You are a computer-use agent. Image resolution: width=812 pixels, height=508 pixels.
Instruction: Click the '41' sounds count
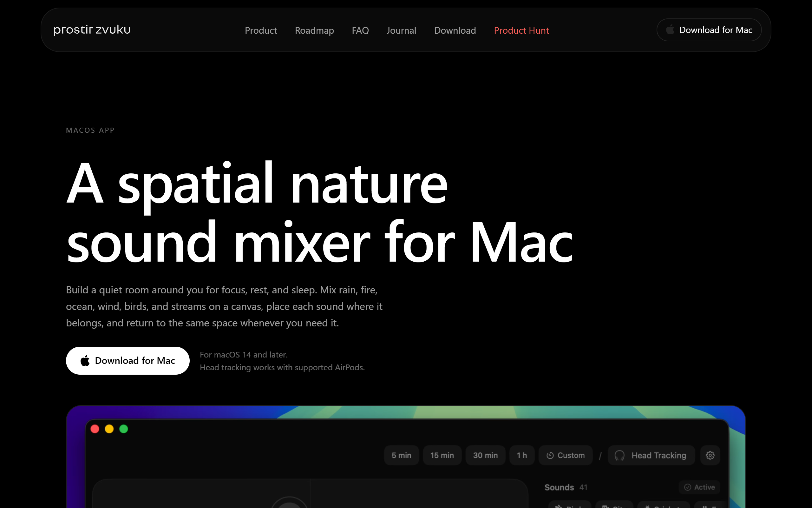[x=584, y=487]
